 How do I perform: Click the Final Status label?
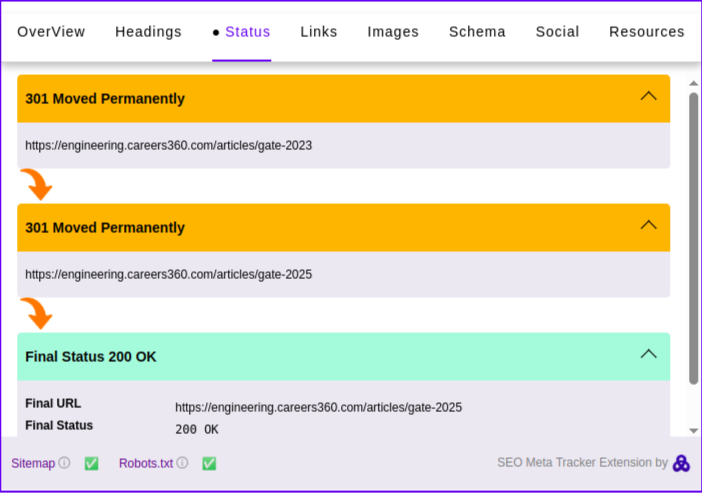59,425
